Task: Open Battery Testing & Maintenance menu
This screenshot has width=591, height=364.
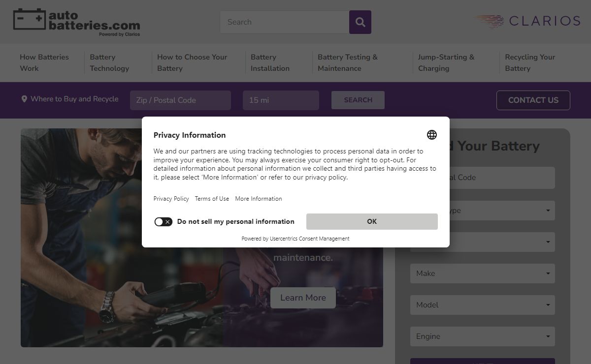Action: 348,63
